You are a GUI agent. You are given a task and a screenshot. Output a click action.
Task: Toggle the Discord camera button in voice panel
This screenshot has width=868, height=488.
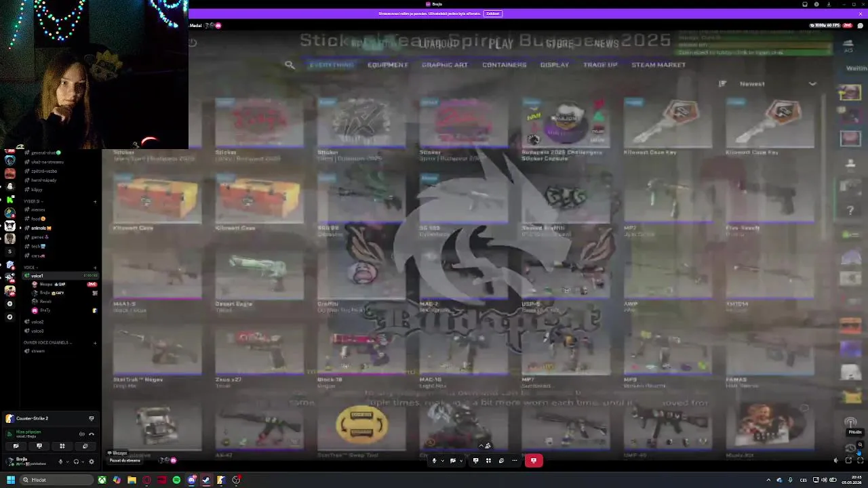click(16, 446)
